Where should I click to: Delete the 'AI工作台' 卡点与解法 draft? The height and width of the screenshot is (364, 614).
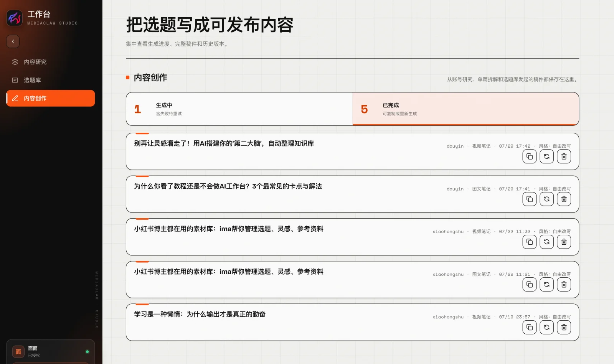click(x=564, y=199)
